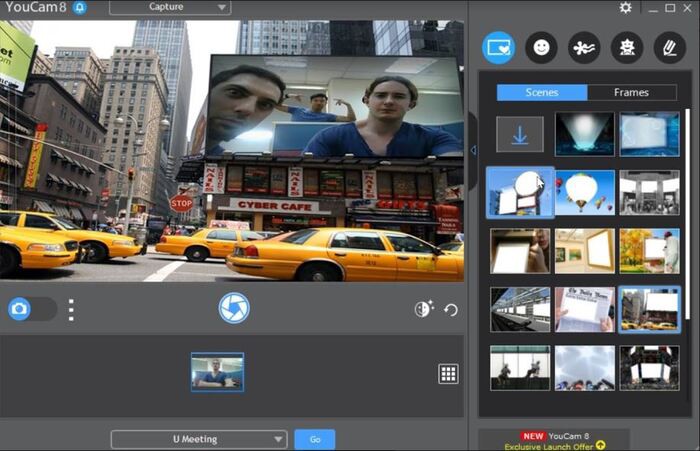
Task: Open the avatar effects icon
Action: (x=626, y=47)
